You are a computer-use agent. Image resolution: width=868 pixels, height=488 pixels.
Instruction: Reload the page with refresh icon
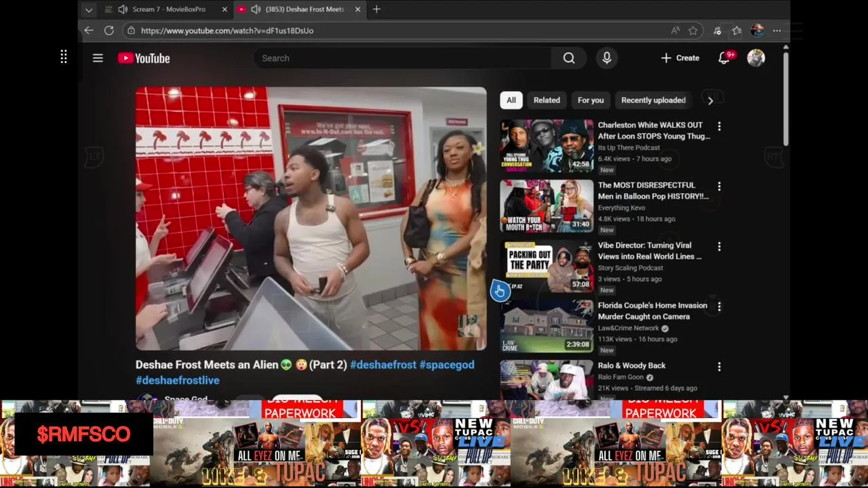[108, 30]
